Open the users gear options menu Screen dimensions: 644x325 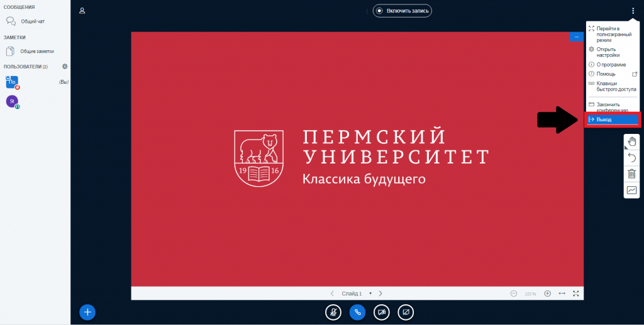coord(64,67)
